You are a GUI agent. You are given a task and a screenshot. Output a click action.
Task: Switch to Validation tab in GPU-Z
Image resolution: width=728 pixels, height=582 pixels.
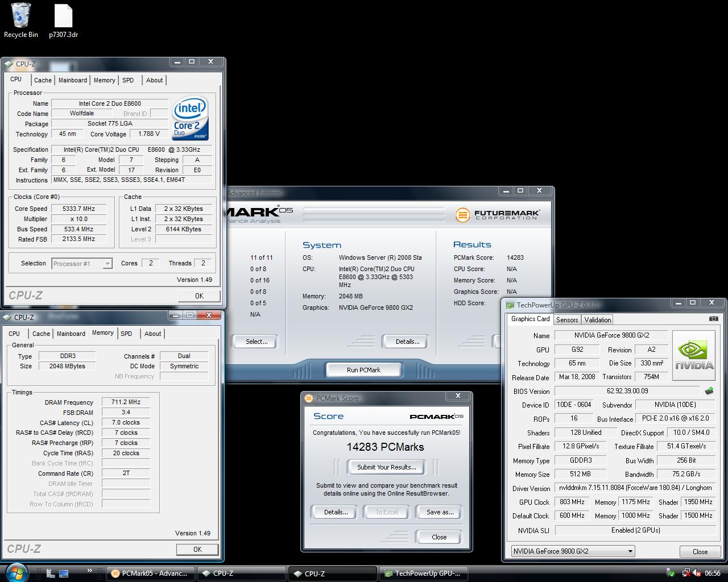[x=598, y=320]
